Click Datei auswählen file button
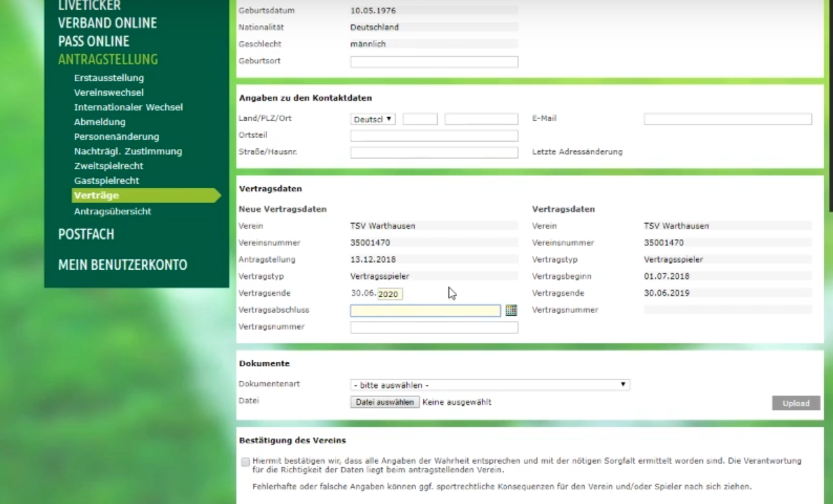Image resolution: width=833 pixels, height=504 pixels. (x=385, y=403)
